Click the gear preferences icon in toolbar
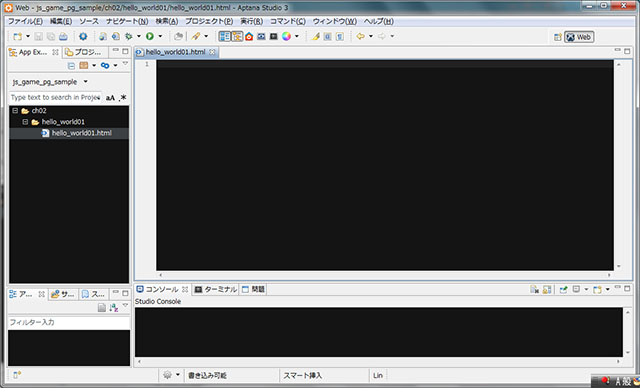The height and width of the screenshot is (388, 640). point(83,36)
